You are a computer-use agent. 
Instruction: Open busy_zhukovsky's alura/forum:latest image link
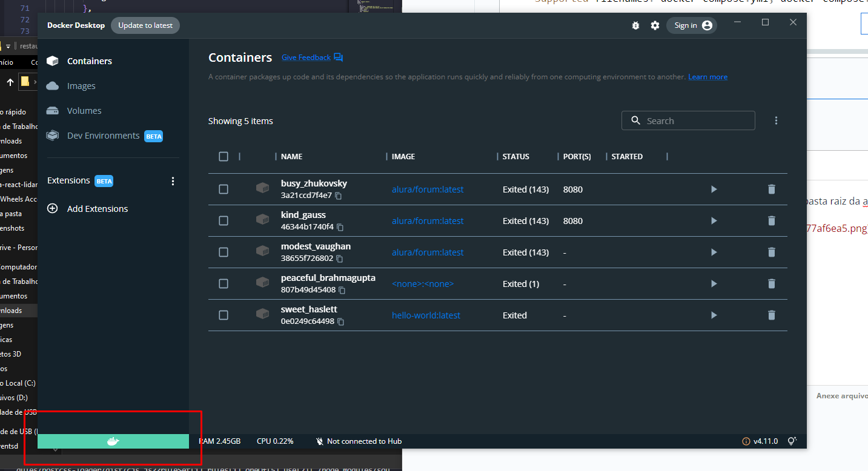[428, 189]
